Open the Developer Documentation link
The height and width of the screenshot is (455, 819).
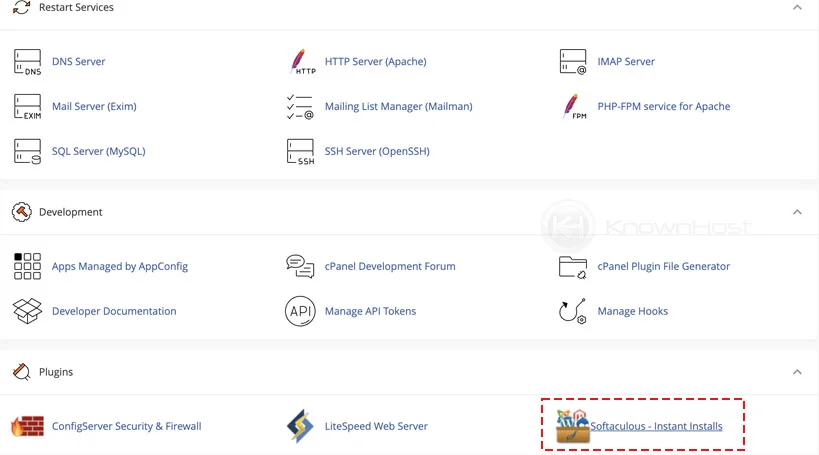pyautogui.click(x=114, y=311)
